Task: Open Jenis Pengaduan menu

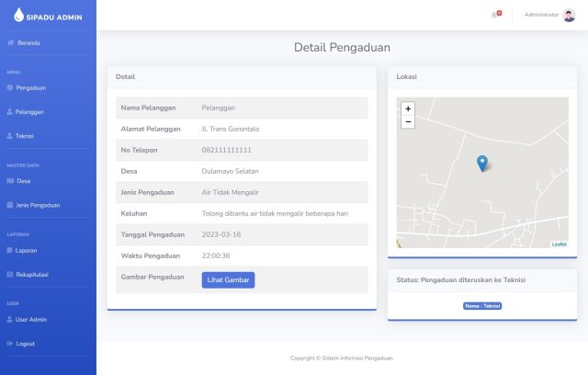Action: [38, 205]
